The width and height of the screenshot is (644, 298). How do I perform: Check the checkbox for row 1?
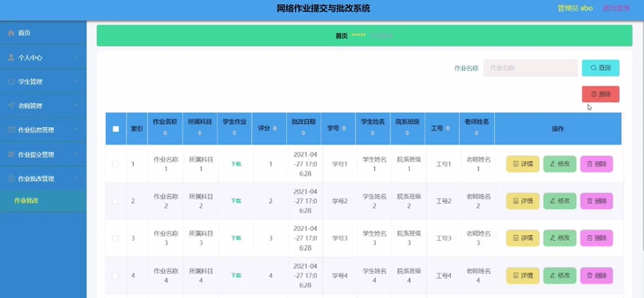tap(115, 164)
